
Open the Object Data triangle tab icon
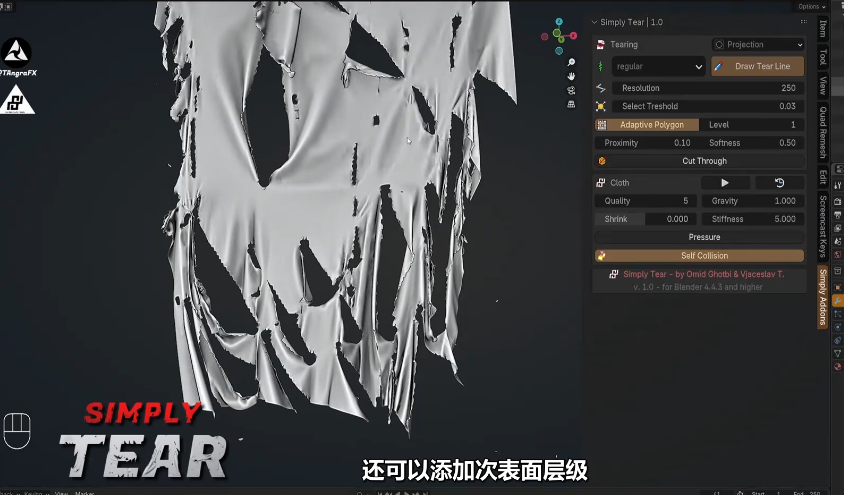838,353
